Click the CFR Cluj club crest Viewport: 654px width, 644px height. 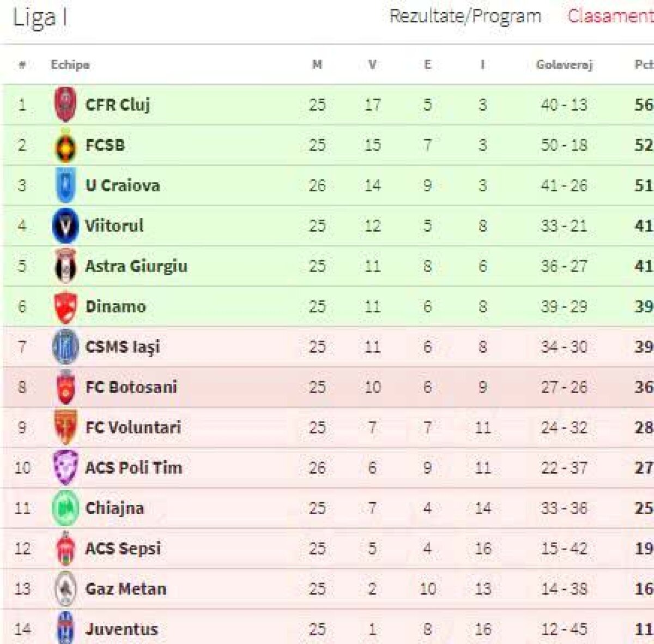65,104
